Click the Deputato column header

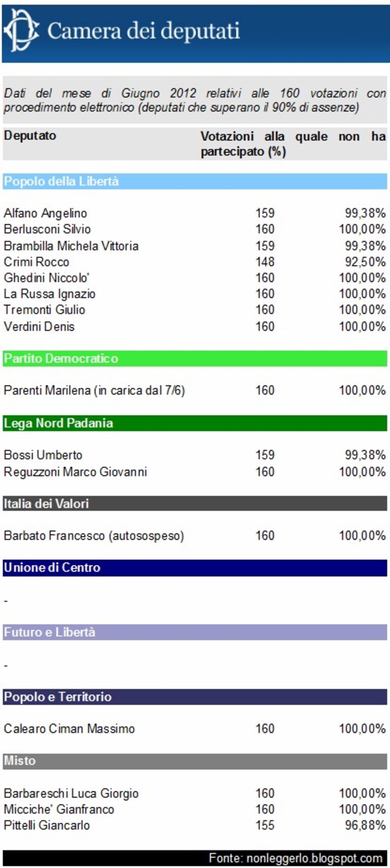click(x=30, y=136)
